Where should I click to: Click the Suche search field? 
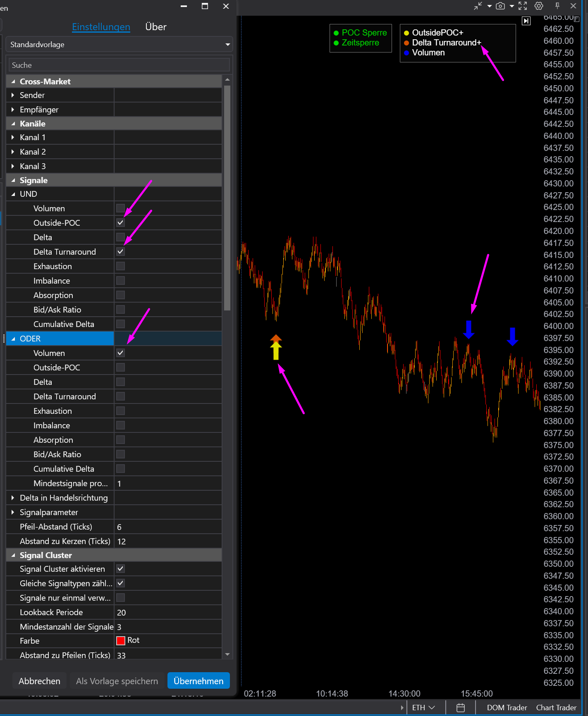point(119,65)
